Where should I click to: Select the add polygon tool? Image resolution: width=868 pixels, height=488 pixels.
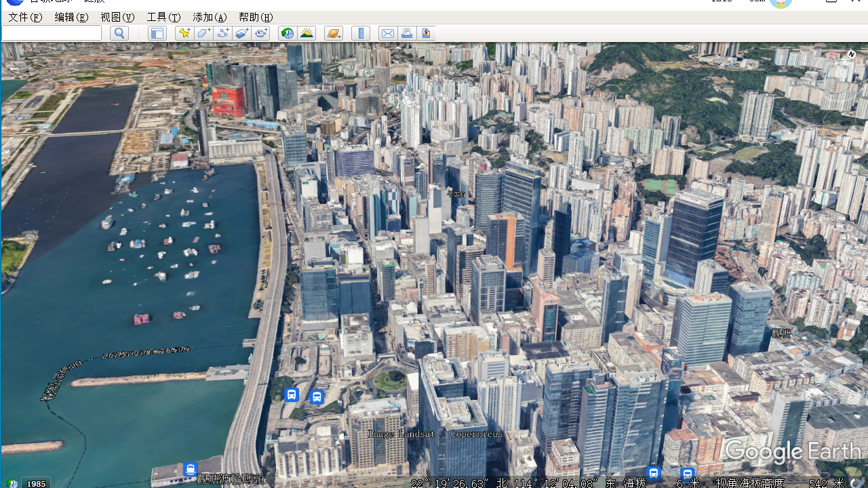[x=203, y=33]
